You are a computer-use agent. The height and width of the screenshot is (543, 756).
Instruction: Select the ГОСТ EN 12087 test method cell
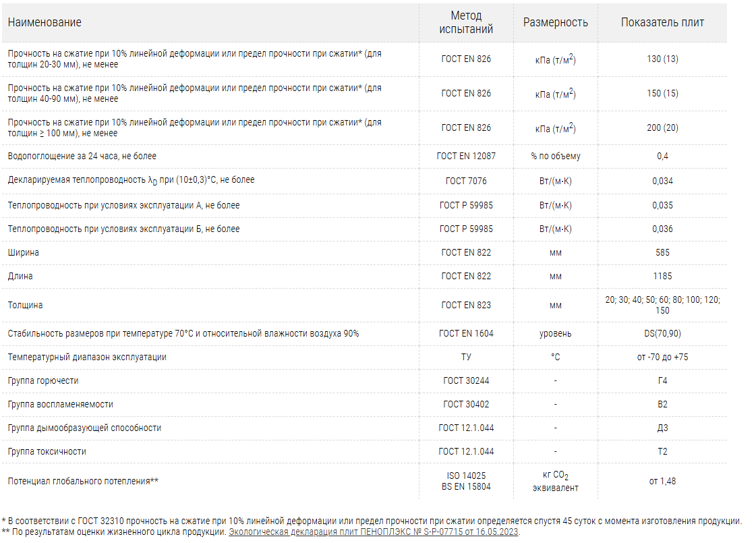point(466,156)
